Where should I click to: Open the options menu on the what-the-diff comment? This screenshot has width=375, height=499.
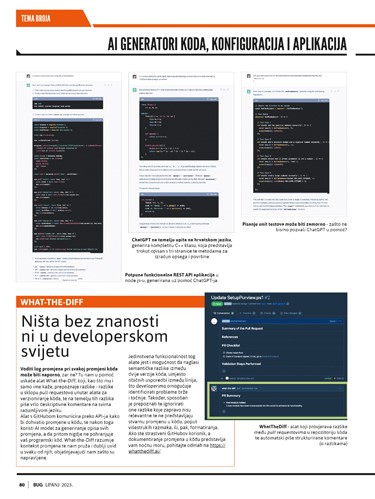[340, 388]
